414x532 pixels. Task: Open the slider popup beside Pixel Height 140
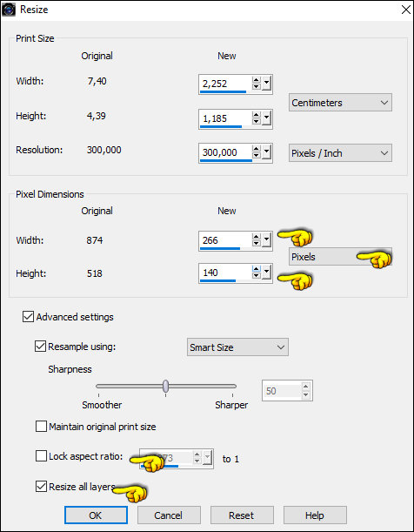pos(267,272)
